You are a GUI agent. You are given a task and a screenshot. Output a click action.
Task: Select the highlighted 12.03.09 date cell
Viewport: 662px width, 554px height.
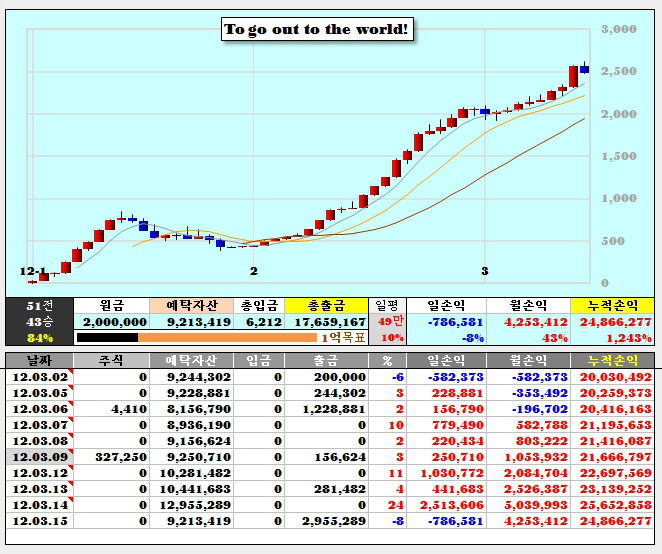coord(37,456)
